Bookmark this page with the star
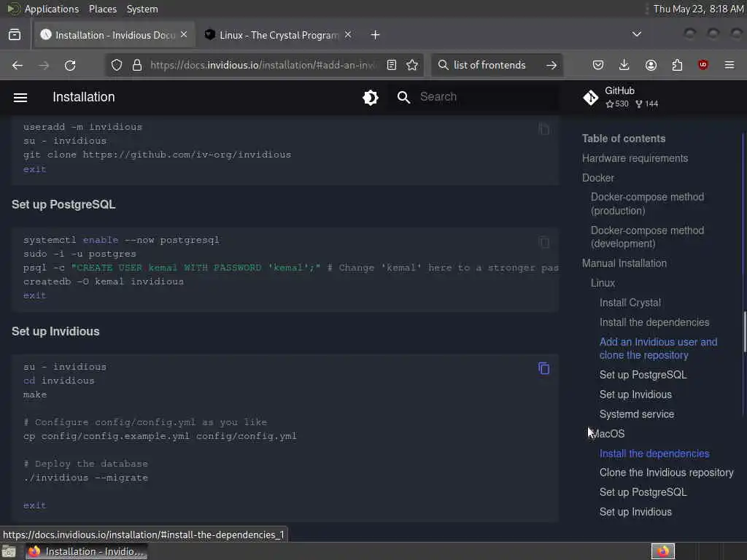Screen dimensions: 747x560 tap(412, 65)
